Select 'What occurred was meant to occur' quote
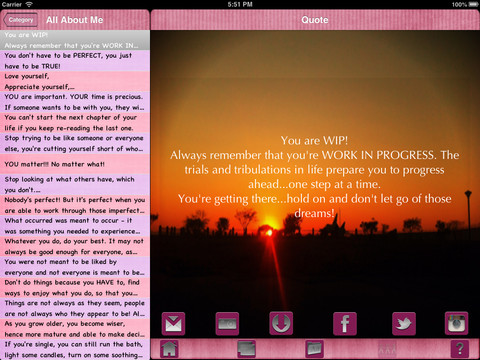The image size is (480, 360). point(75,226)
